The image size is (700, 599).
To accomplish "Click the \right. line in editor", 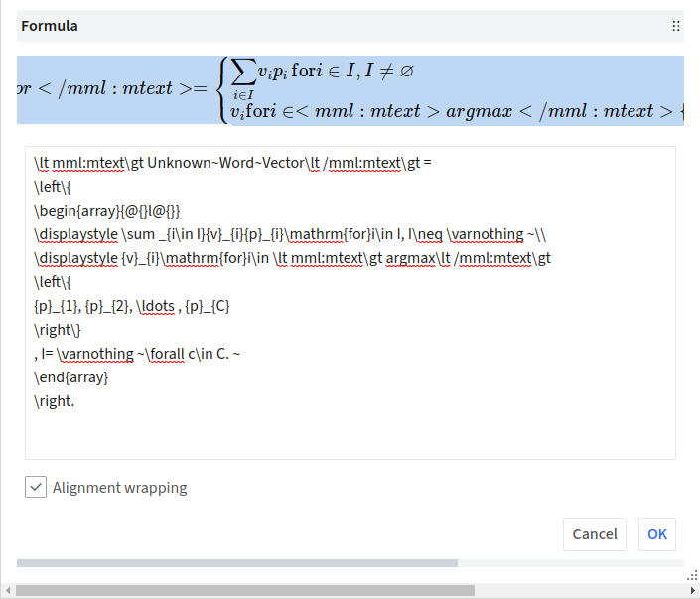I will (x=54, y=401).
